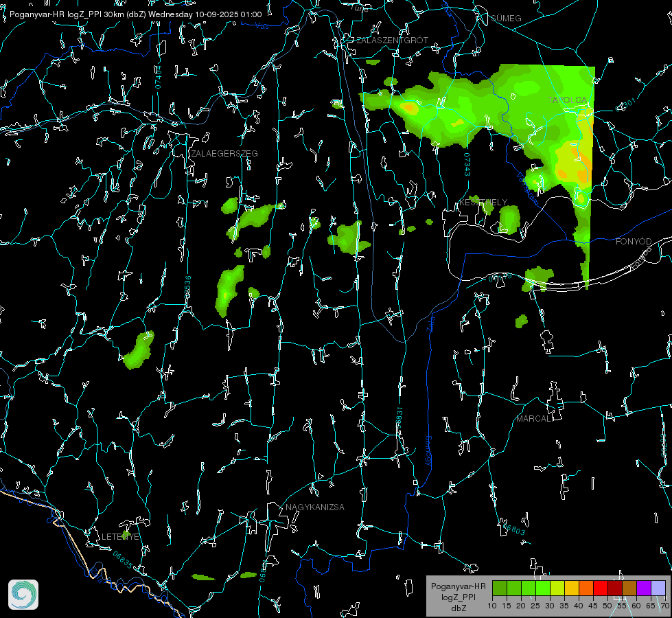Select the 15-20 dBZ green legend swatch
672x618 pixels.
pyautogui.click(x=514, y=588)
